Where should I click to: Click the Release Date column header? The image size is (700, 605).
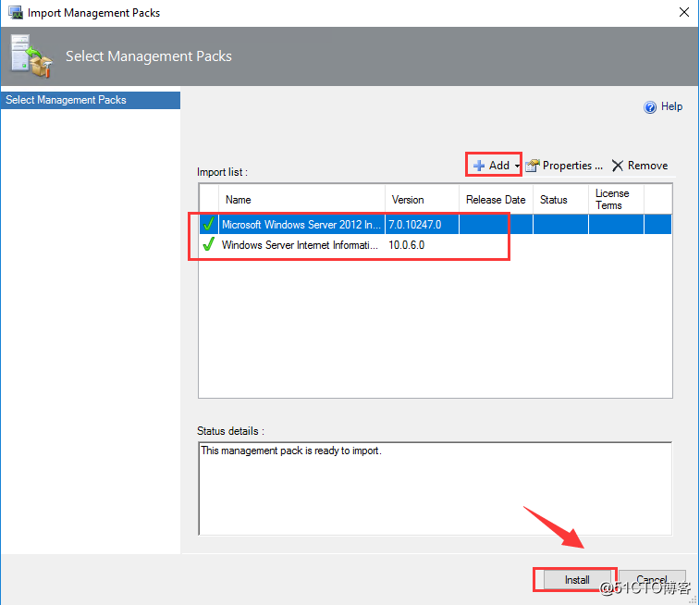tap(496, 200)
